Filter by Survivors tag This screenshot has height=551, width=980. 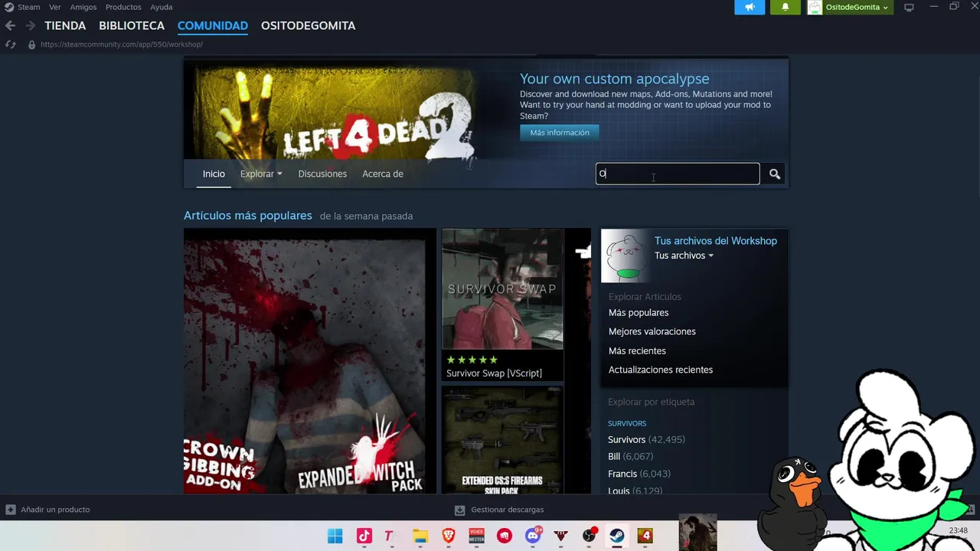click(646, 439)
